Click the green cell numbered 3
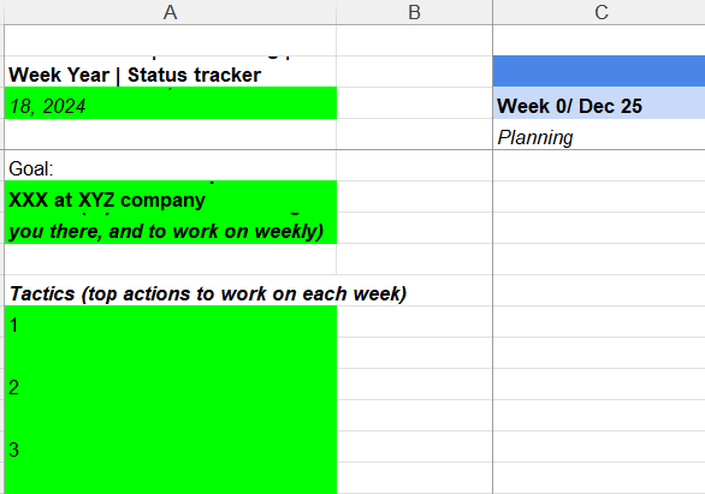 pos(170,447)
